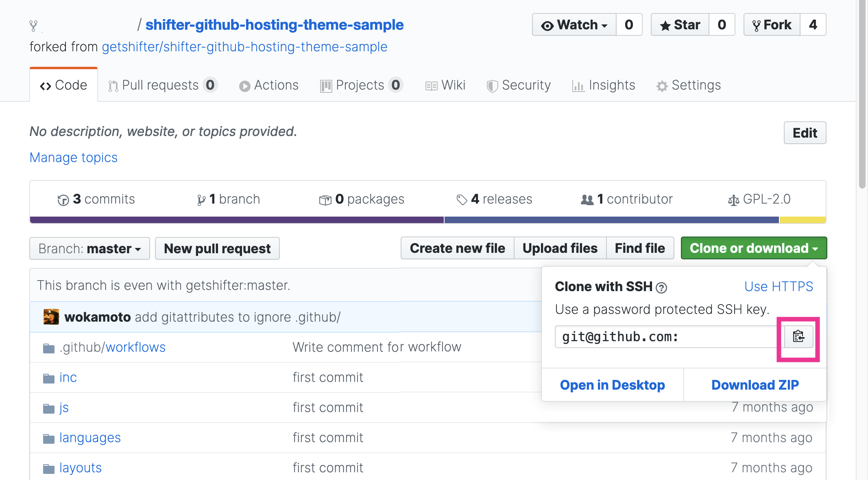Click Find file button
Viewport: 868px width, 480px height.
(640, 248)
